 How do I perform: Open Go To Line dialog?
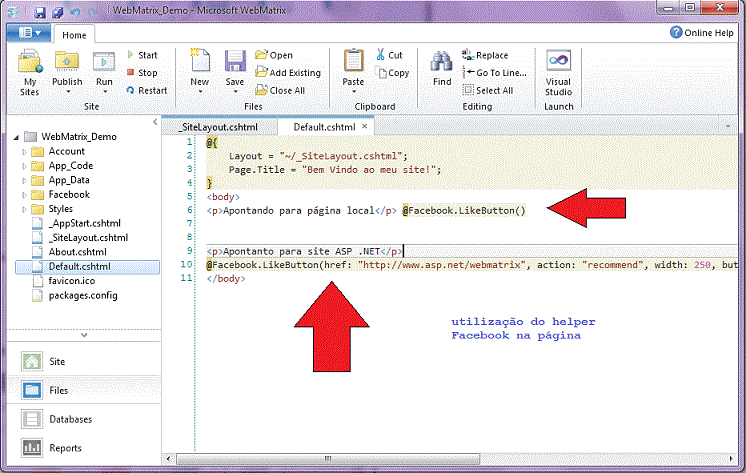point(495,73)
